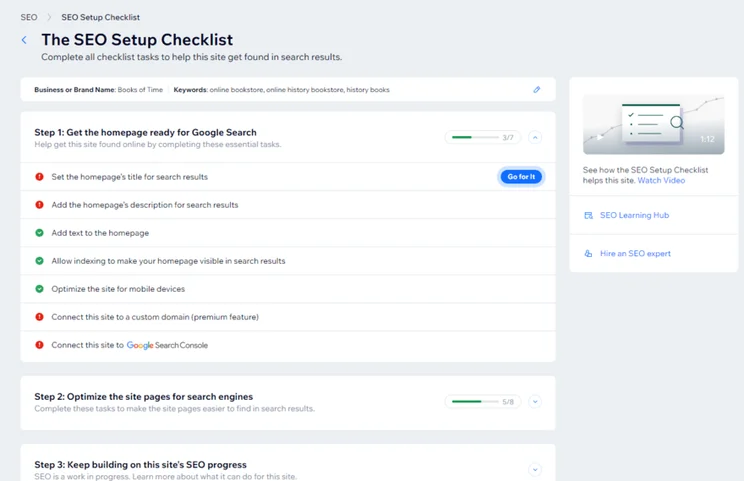Image resolution: width=744 pixels, height=481 pixels.
Task: Click the pencil icon to edit business keywords
Action: click(537, 90)
